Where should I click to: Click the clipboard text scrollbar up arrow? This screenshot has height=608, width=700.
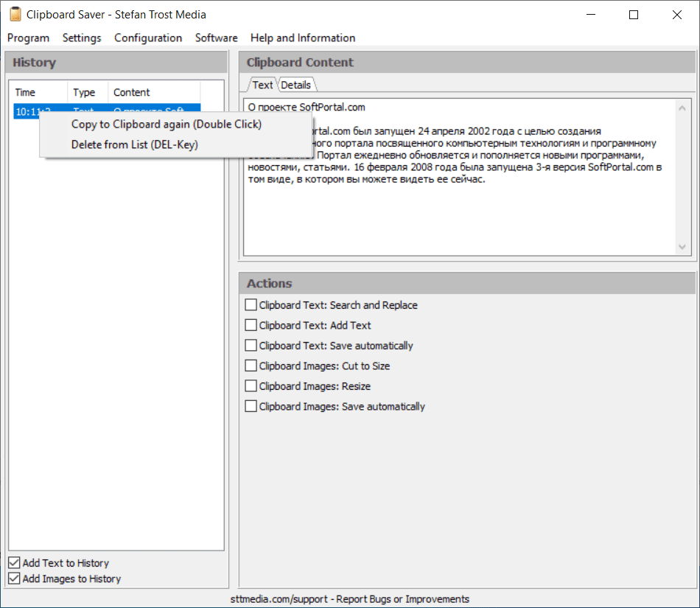(682, 108)
